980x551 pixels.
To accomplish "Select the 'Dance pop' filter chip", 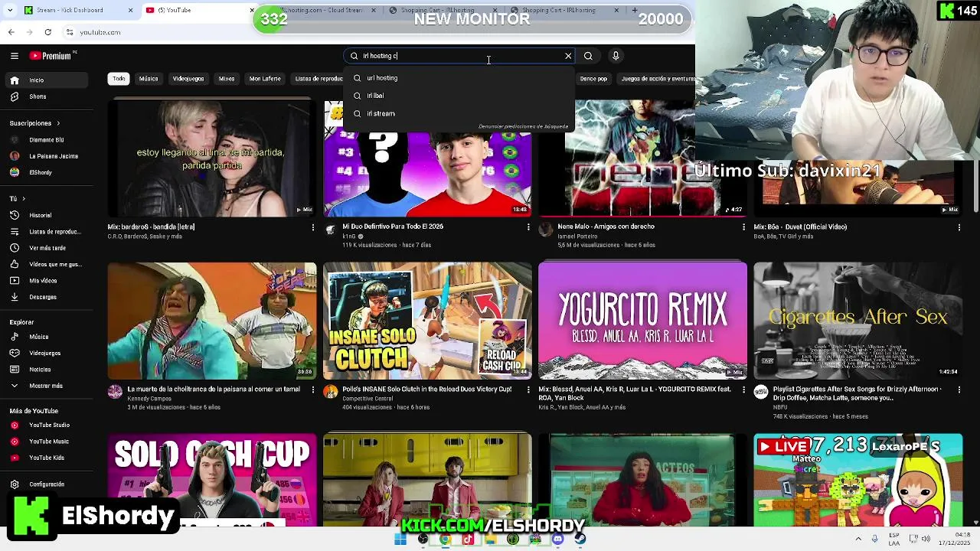I will pyautogui.click(x=593, y=79).
